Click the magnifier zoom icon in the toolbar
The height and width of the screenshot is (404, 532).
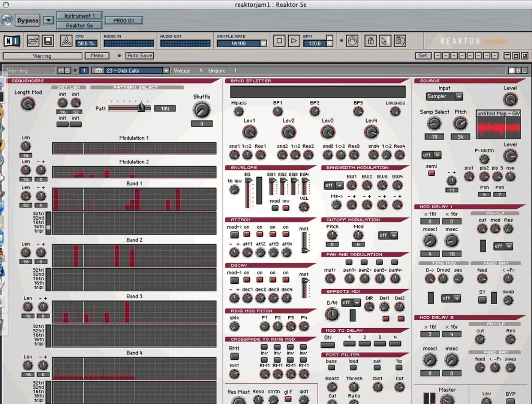pos(400,40)
